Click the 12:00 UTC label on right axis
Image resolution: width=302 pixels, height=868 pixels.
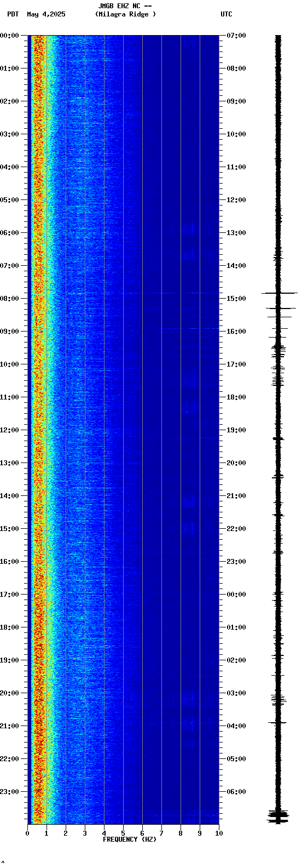coord(236,200)
